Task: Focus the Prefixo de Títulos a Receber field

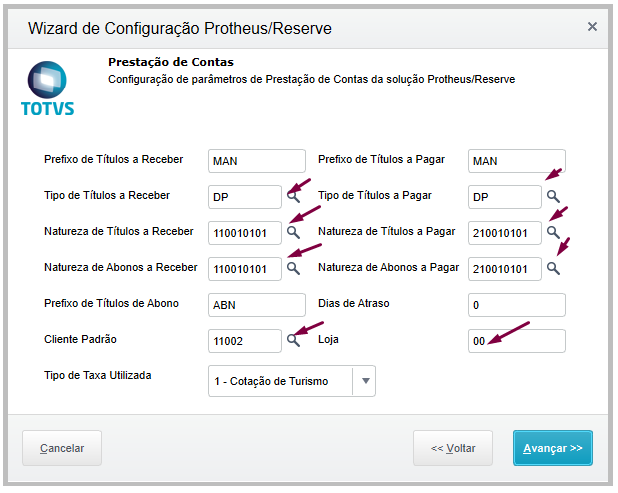Action: pyautogui.click(x=257, y=161)
